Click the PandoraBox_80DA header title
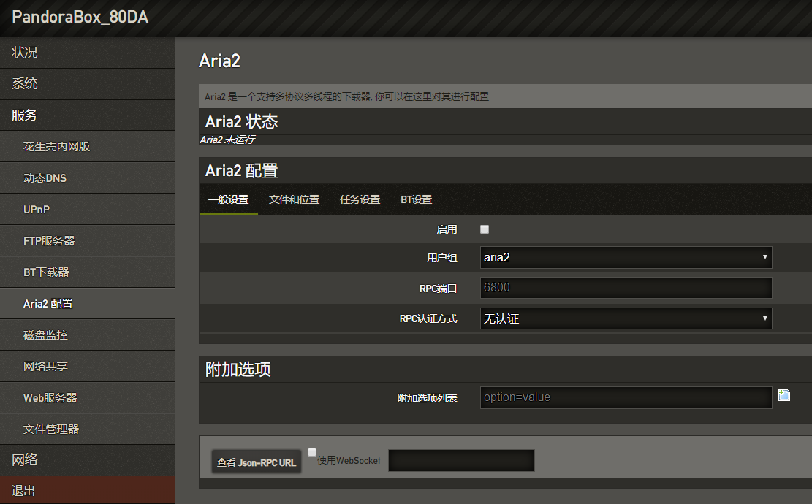 click(x=80, y=17)
